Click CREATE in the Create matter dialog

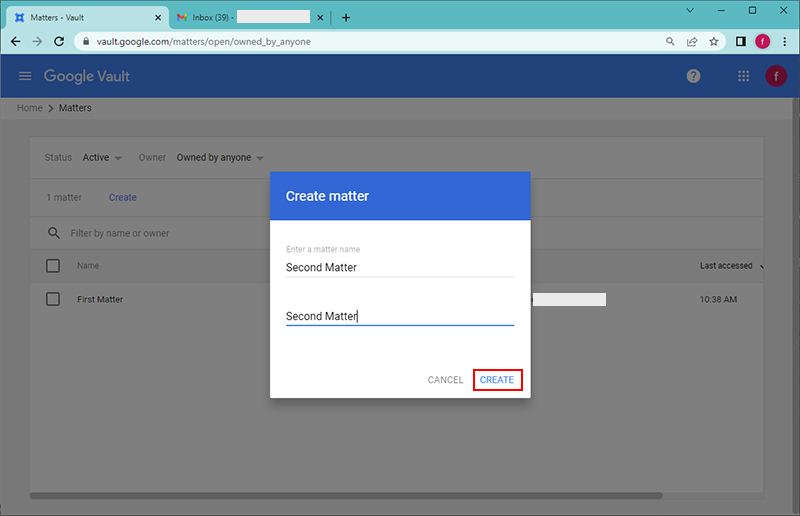coord(497,380)
